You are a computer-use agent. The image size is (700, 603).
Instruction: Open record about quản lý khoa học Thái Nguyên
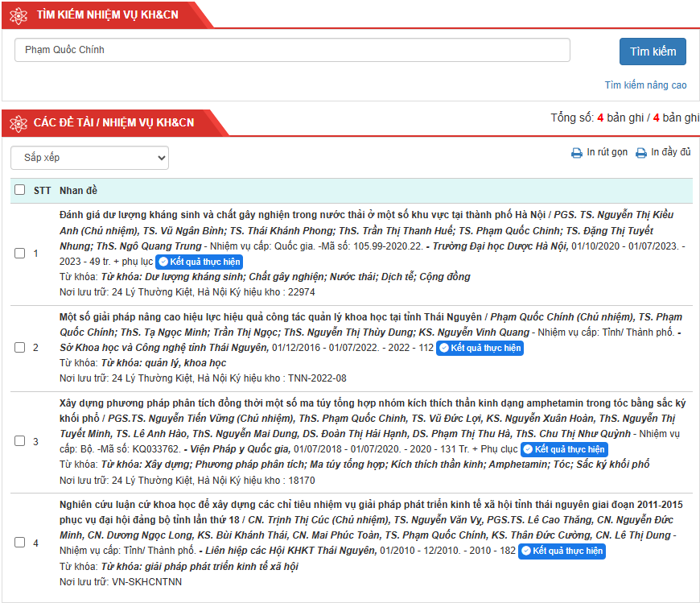[x=270, y=317]
